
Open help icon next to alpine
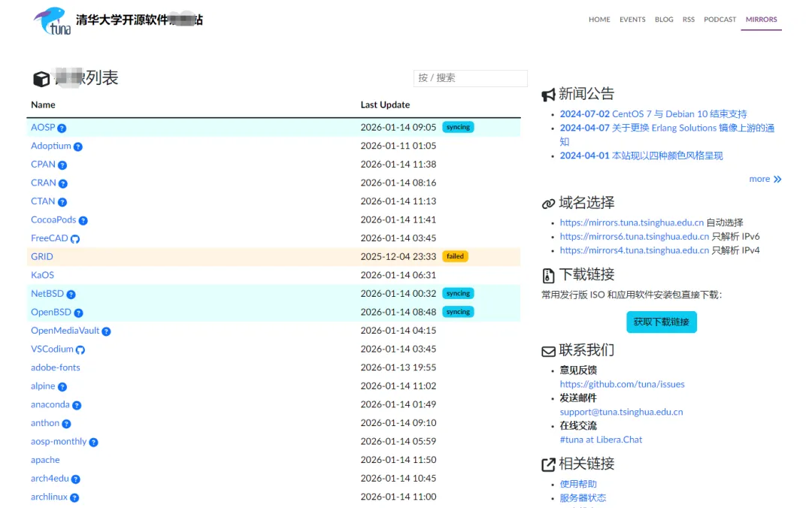[62, 387]
